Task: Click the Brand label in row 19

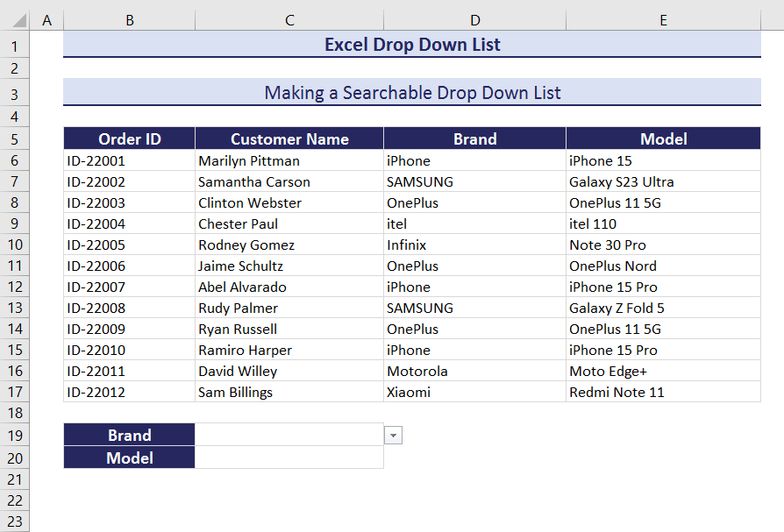Action: point(130,435)
